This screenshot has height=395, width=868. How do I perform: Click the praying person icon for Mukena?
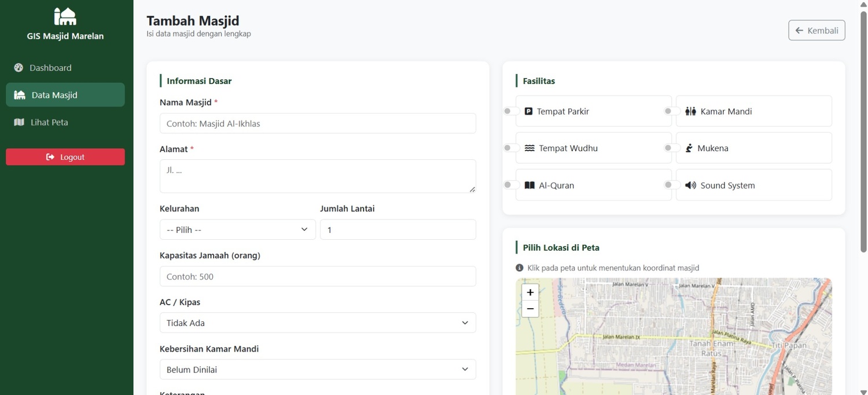[689, 148]
